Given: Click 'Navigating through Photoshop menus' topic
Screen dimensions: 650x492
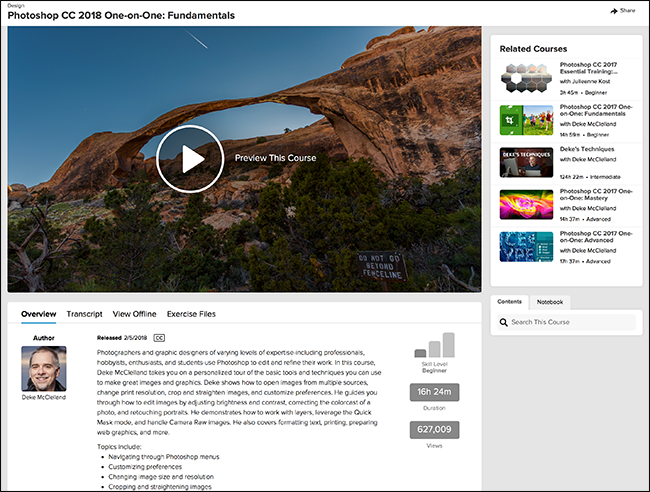Looking at the screenshot, I should click(x=164, y=457).
